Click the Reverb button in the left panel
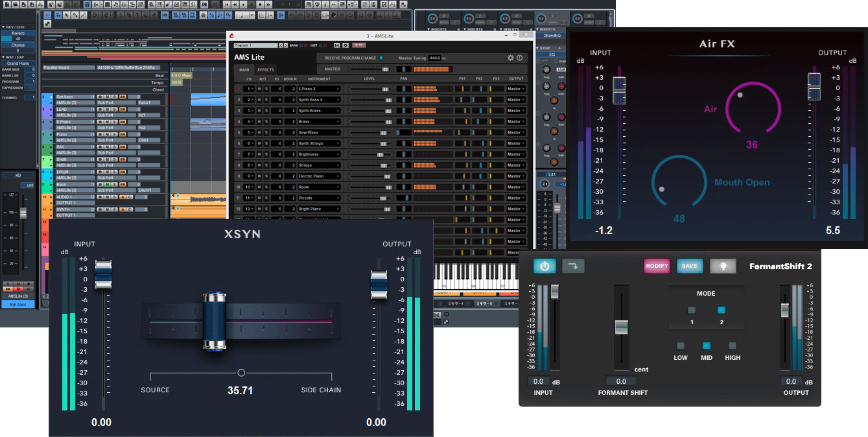 coord(18,33)
